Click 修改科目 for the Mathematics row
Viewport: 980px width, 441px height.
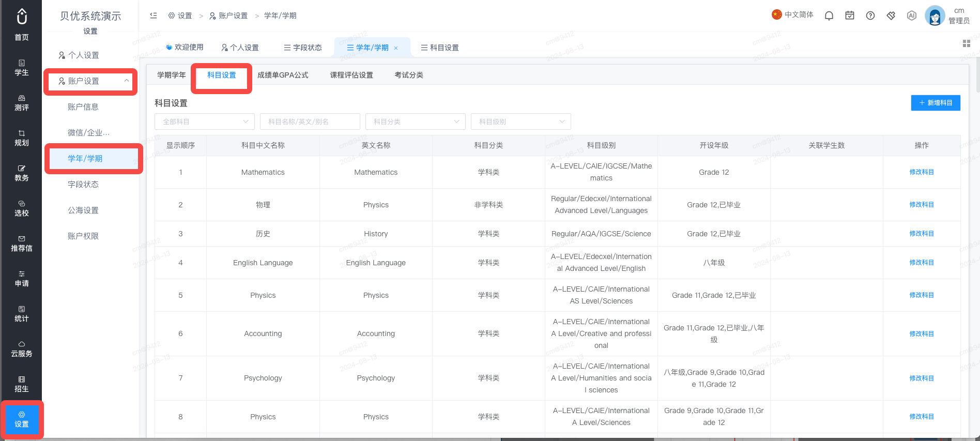922,172
